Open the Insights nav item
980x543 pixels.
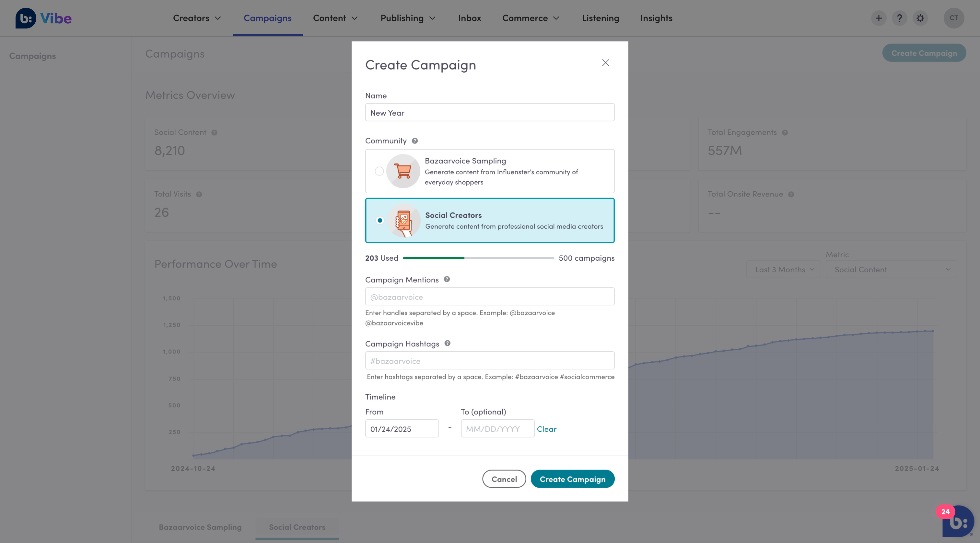(656, 18)
